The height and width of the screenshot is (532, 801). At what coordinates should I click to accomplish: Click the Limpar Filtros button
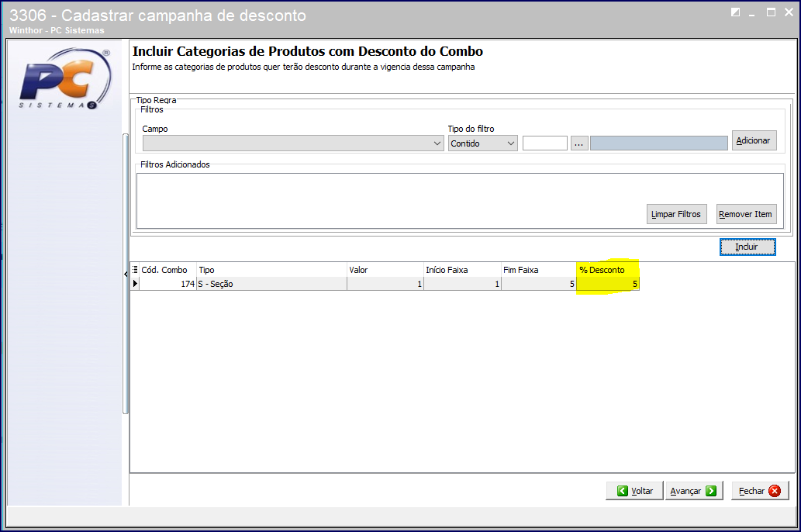click(676, 214)
